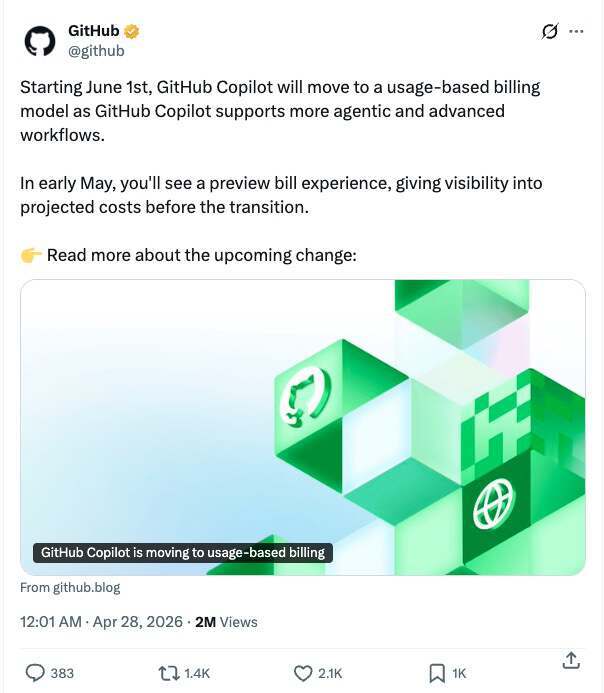Image resolution: width=604 pixels, height=693 pixels.
Task: Open the Grok icon on the post
Action: tap(549, 31)
